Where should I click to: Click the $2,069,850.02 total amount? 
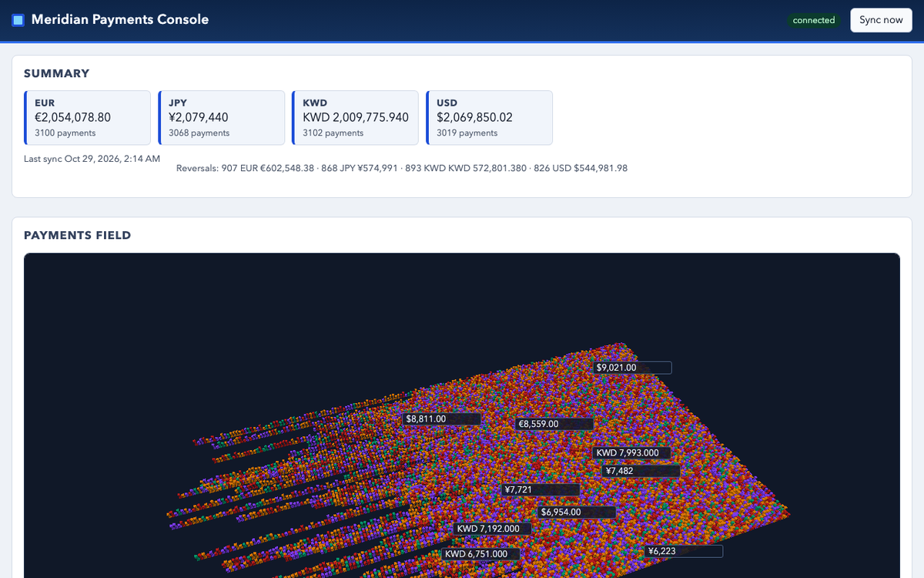(x=474, y=118)
